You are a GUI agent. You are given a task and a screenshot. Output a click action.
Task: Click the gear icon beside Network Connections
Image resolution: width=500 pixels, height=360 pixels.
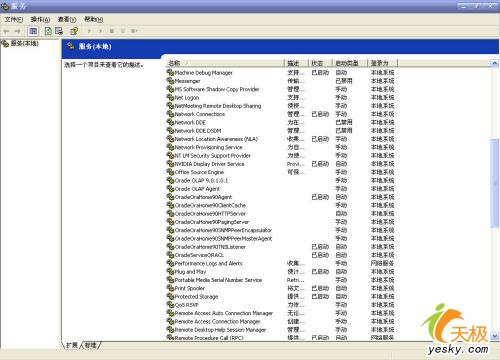pos(170,114)
